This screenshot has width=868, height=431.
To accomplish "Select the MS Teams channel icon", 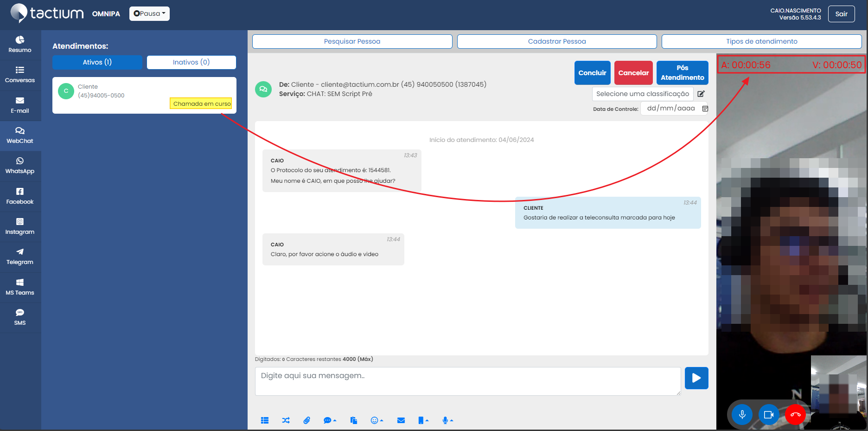I will tap(20, 286).
